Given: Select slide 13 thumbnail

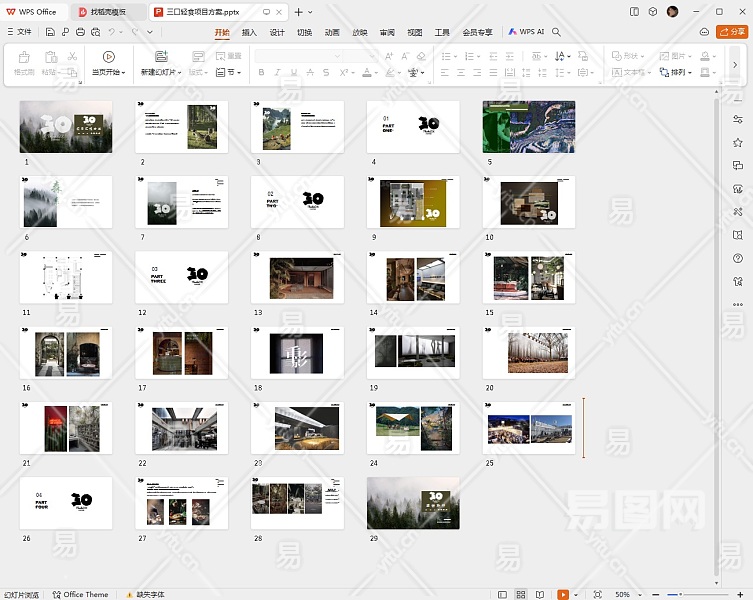Looking at the screenshot, I should tap(297, 278).
